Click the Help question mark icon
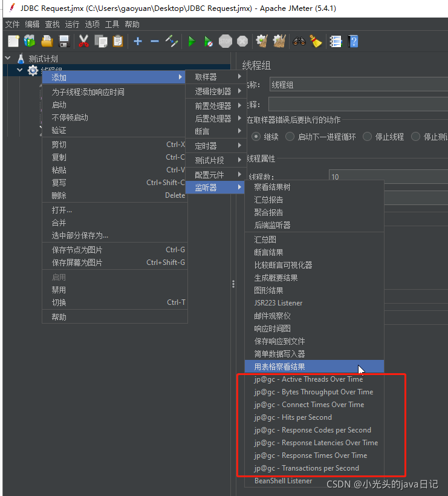448x496 pixels. [x=353, y=42]
